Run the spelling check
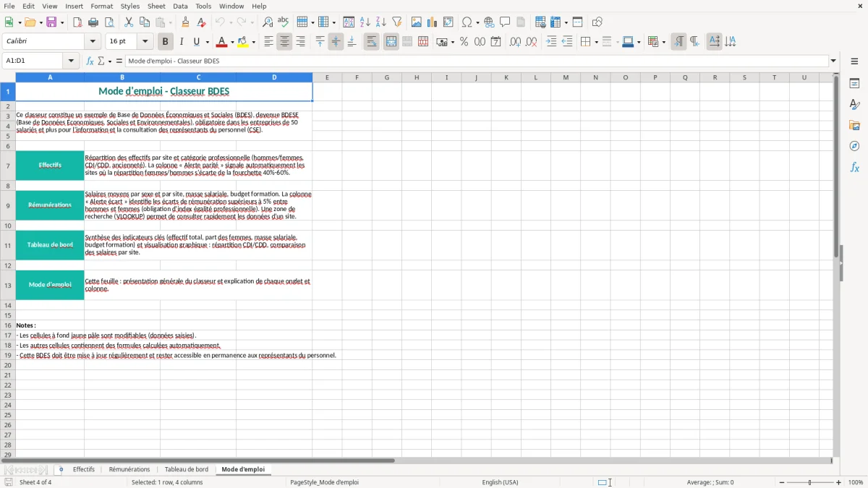Viewport: 868px width, 488px height. [284, 22]
